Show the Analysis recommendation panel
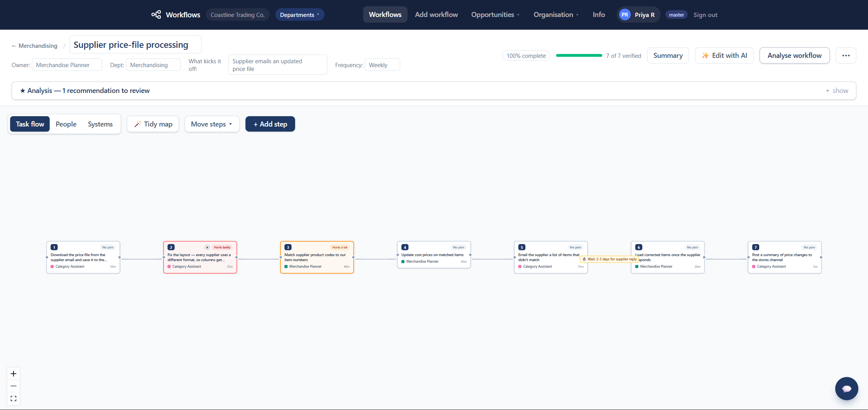The height and width of the screenshot is (410, 868). pos(837,91)
